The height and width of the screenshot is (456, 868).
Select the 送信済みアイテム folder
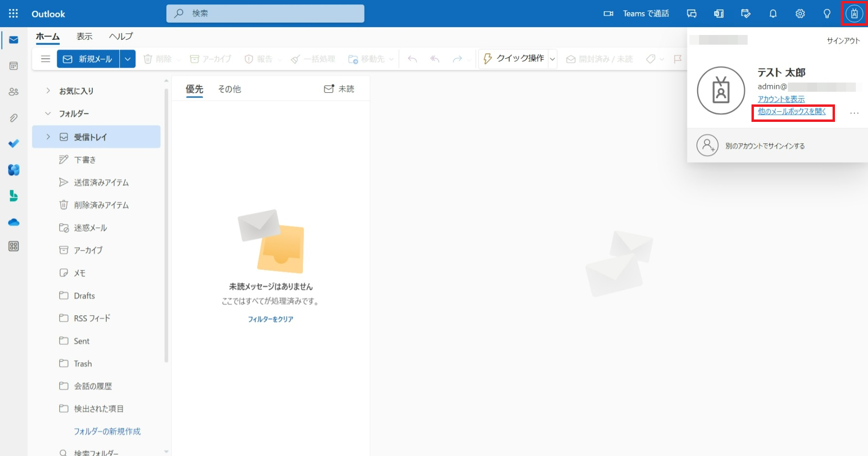(x=101, y=183)
